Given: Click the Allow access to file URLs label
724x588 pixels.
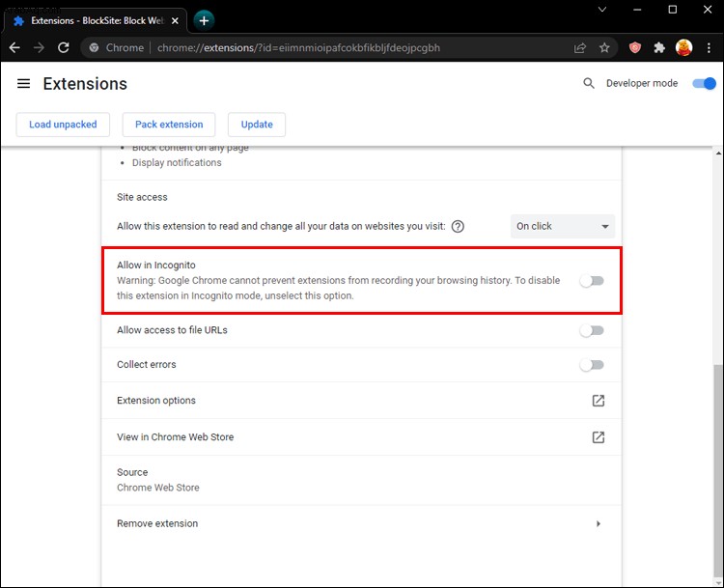Looking at the screenshot, I should [172, 330].
